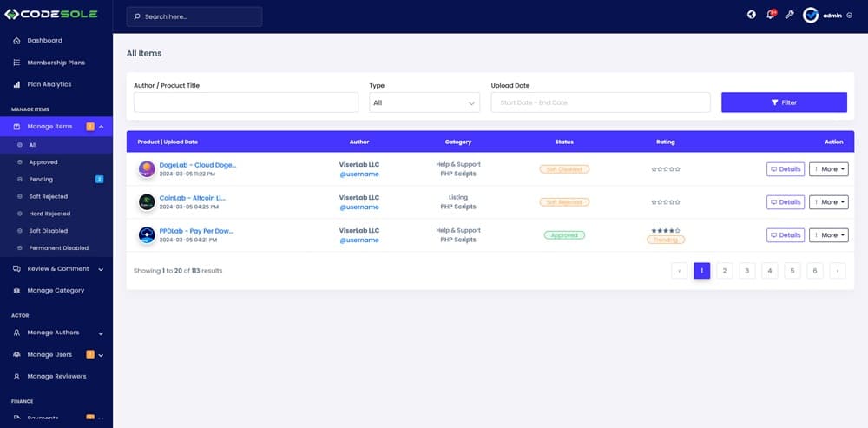Go to page 2 of results
This screenshot has width=868, height=428.
(724, 271)
